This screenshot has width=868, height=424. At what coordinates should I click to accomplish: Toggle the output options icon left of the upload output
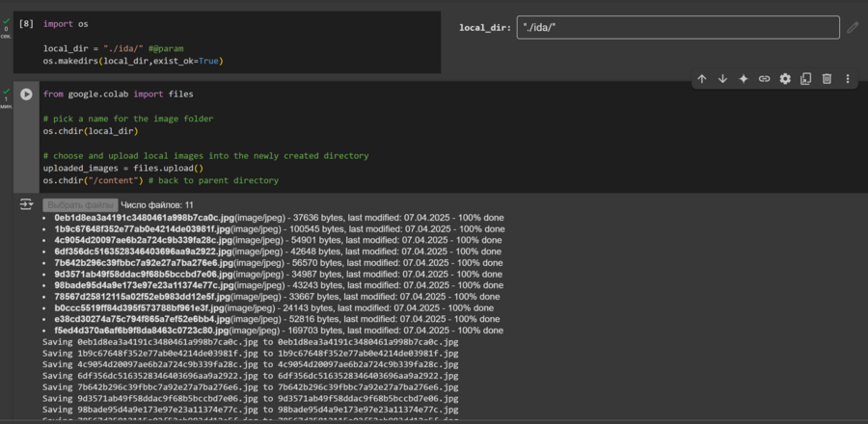tap(26, 205)
